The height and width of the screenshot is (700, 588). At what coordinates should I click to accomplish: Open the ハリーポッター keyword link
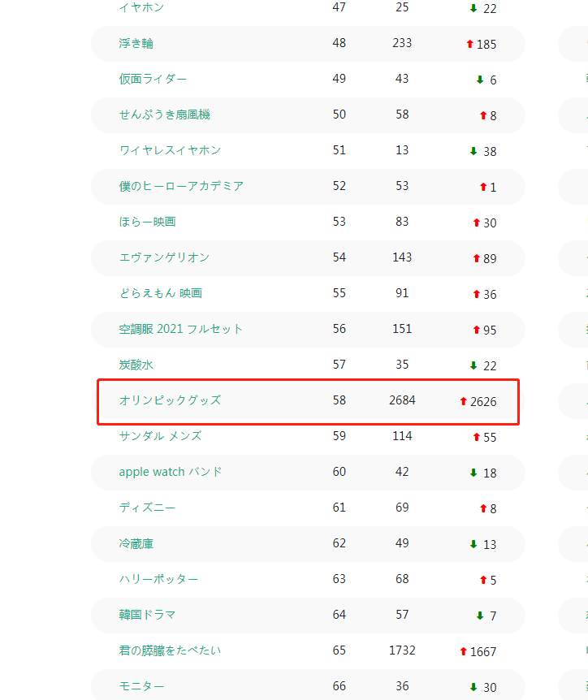158,579
